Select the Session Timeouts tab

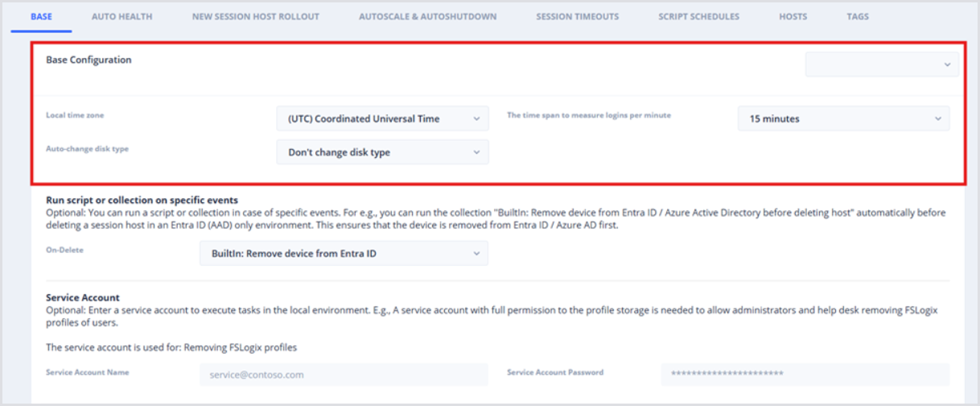(x=577, y=16)
